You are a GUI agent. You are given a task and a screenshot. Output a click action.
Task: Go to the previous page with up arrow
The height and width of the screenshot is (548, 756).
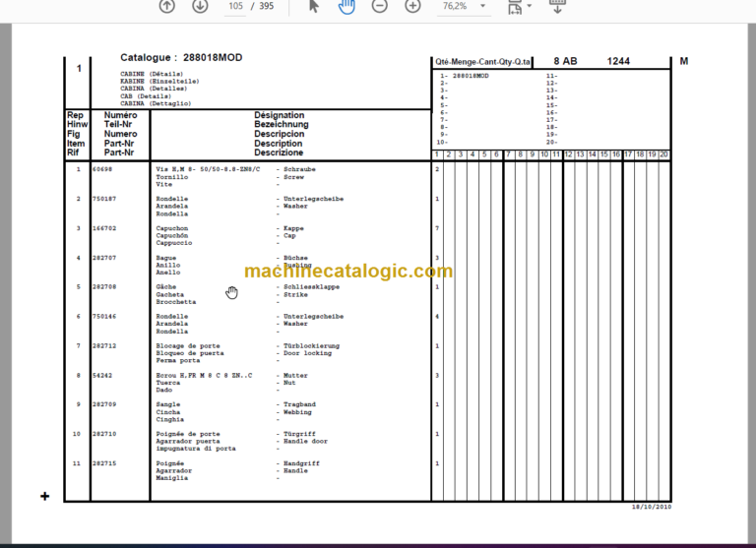[x=166, y=6]
